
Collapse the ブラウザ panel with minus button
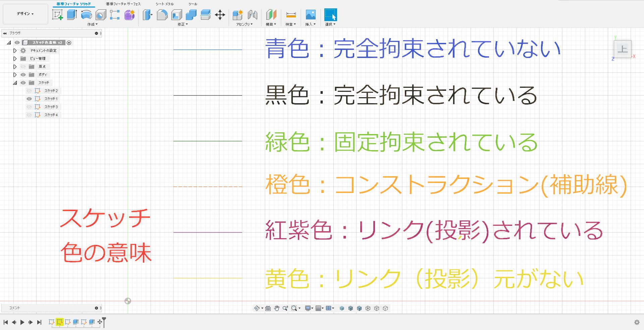(x=97, y=33)
